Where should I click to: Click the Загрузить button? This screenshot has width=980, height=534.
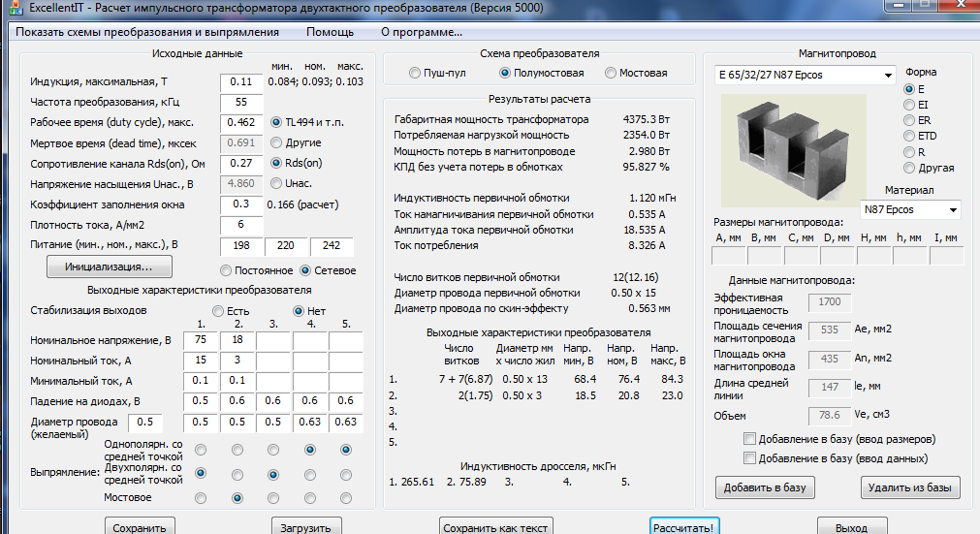tap(306, 526)
